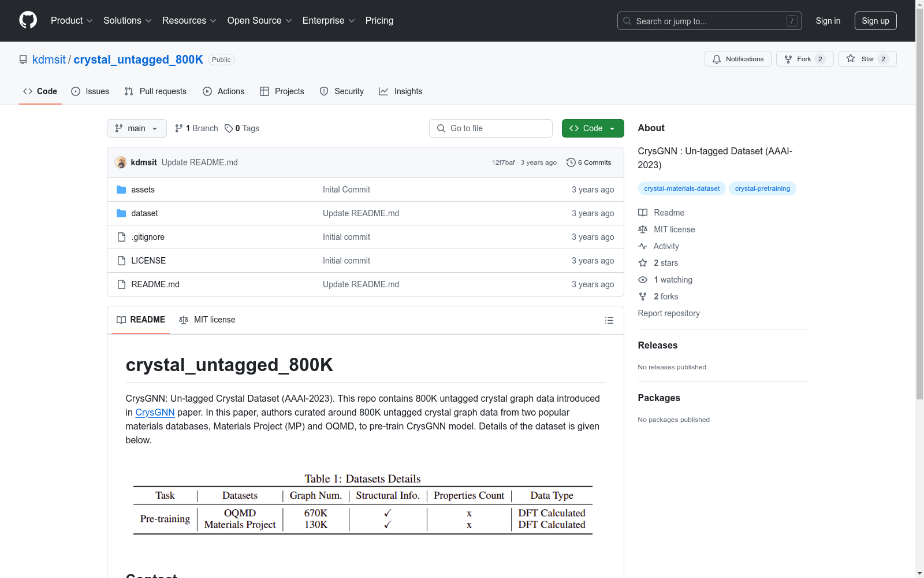This screenshot has height=578, width=924.
Task: Switch to the Security tab
Action: pyautogui.click(x=342, y=91)
